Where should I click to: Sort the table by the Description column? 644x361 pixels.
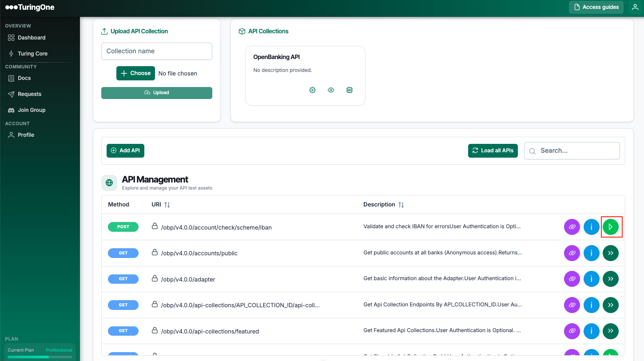tap(401, 205)
